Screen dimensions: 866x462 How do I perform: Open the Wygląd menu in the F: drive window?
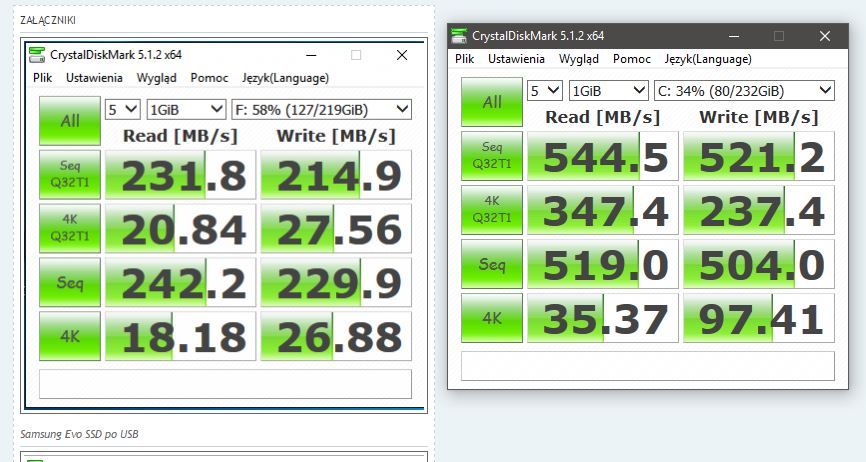[x=156, y=77]
